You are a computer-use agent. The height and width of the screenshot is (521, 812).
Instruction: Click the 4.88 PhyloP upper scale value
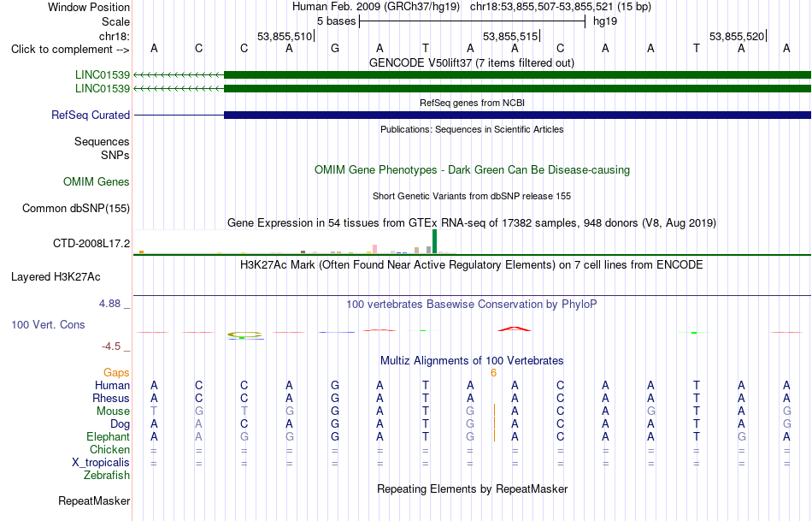tap(110, 304)
